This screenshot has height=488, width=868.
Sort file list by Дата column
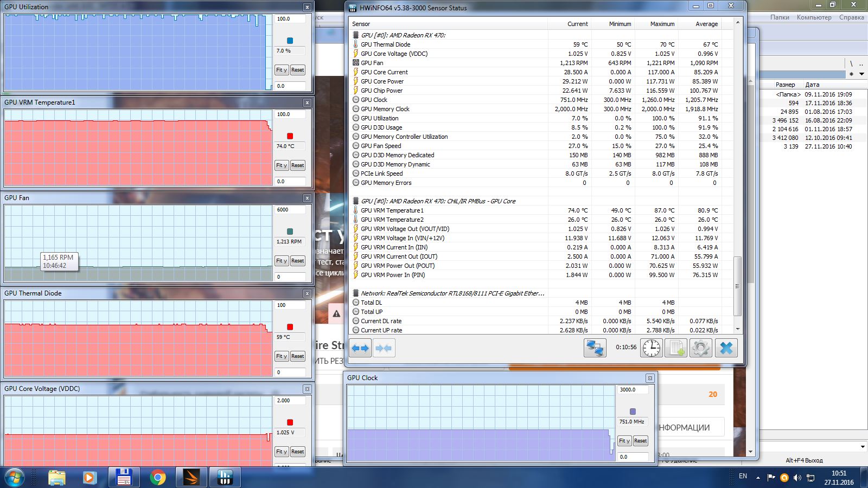812,85
